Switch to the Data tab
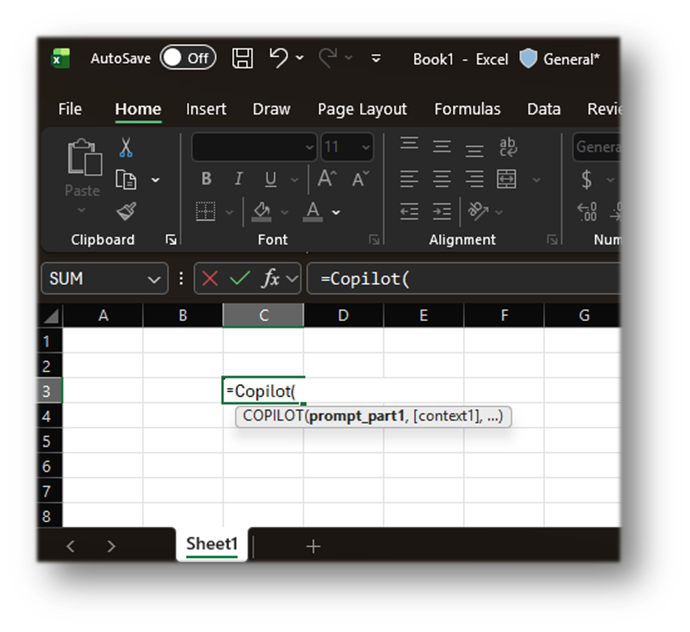Screen dimensions: 690x632 click(x=544, y=109)
